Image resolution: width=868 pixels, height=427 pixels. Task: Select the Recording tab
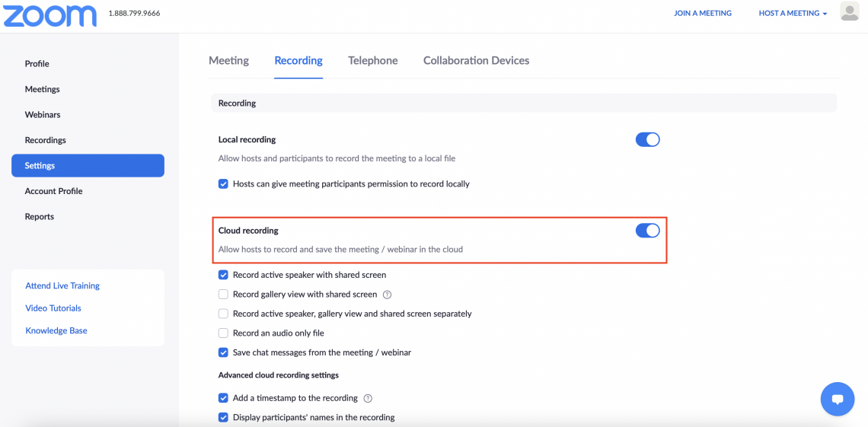(298, 60)
